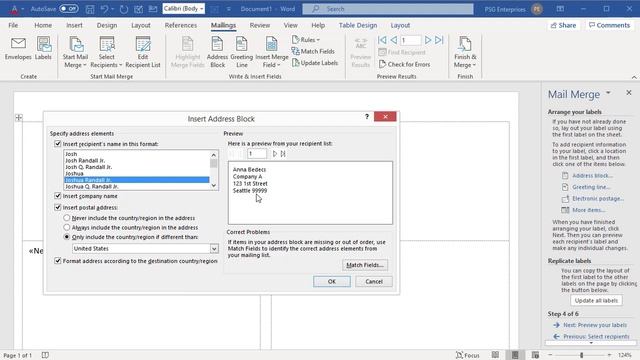The image size is (640, 360).
Task: Click More items link in pane
Action: coord(589,210)
